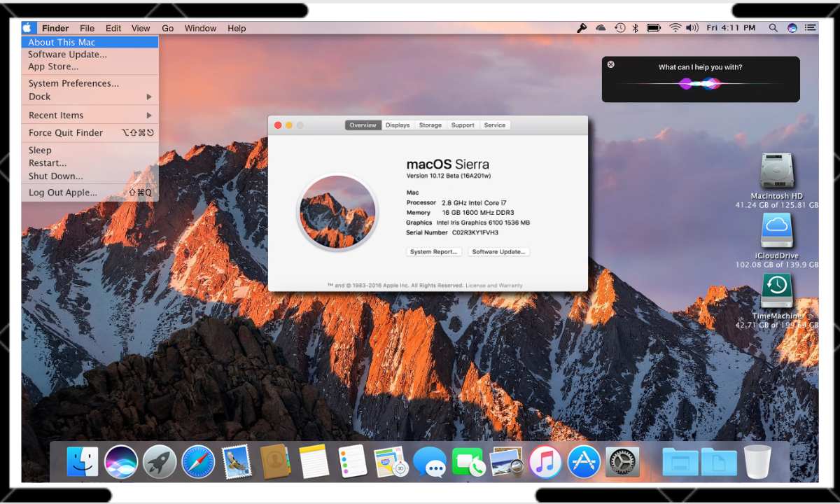Click the Wi-Fi status icon
840x504 pixels.
coord(675,28)
